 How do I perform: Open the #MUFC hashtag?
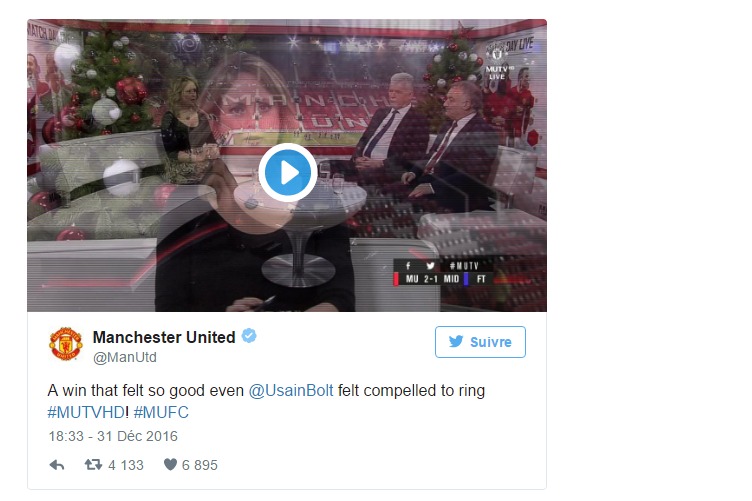161,412
